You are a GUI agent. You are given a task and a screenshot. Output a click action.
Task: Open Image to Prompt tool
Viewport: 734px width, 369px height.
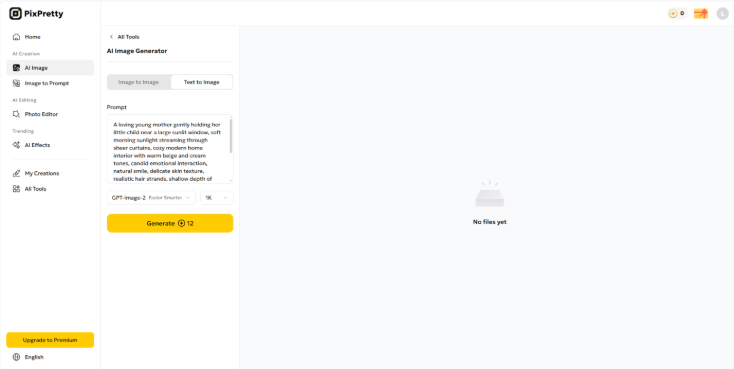pyautogui.click(x=50, y=83)
